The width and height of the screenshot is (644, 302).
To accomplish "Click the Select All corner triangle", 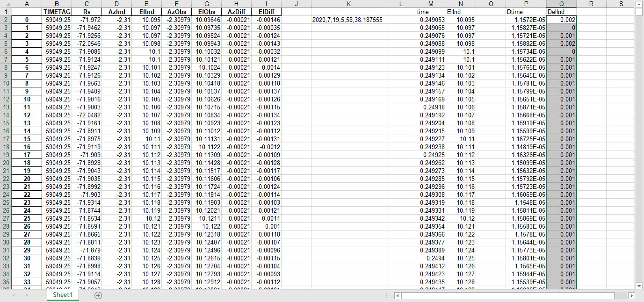I will pos(7,4).
